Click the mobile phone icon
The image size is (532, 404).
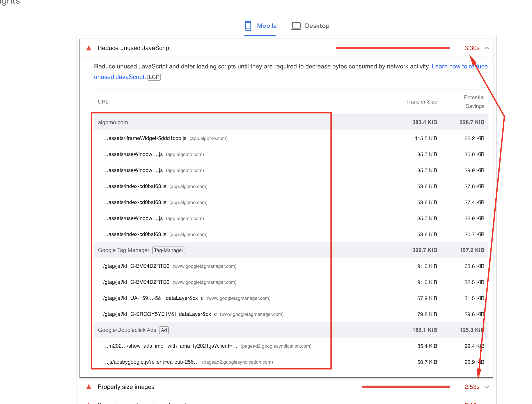coord(248,26)
